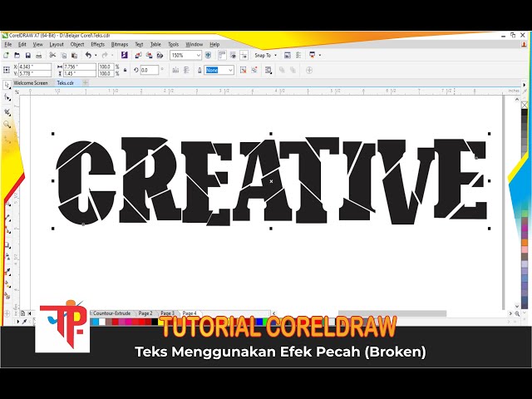Switch to the Welcome Screen tab
The height and width of the screenshot is (399, 532).
tap(31, 83)
